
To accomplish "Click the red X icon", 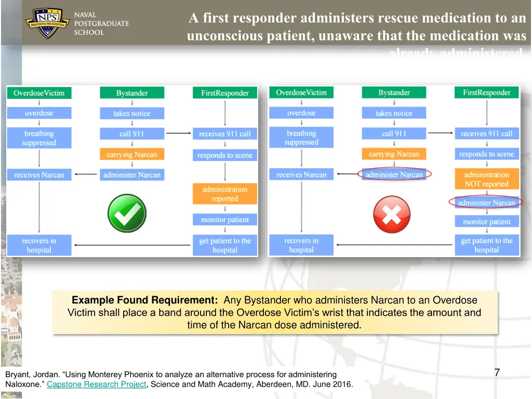I will 392,215.
